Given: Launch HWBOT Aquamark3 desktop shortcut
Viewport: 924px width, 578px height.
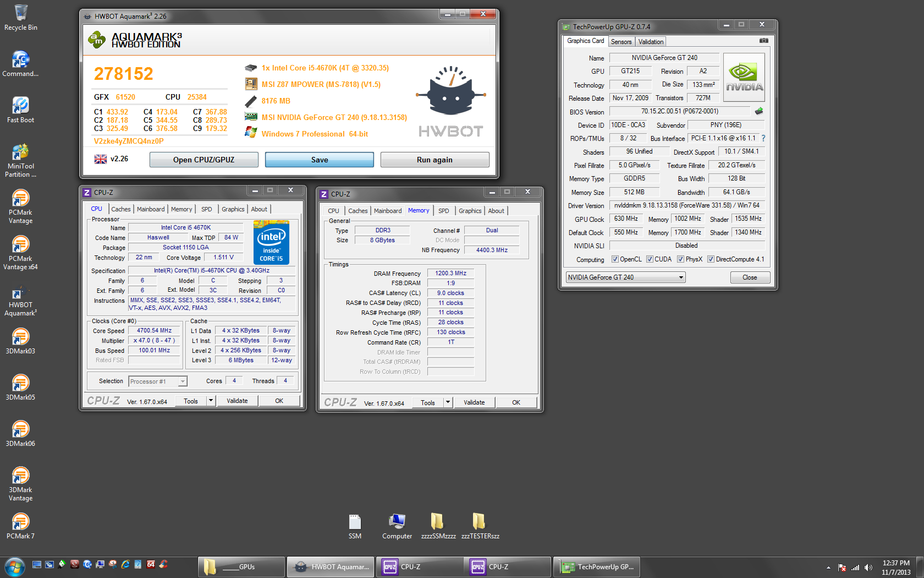Looking at the screenshot, I should click(20, 300).
